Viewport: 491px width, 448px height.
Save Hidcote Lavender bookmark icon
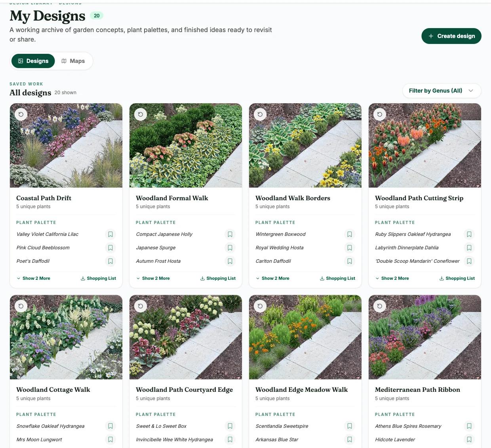tap(469, 440)
